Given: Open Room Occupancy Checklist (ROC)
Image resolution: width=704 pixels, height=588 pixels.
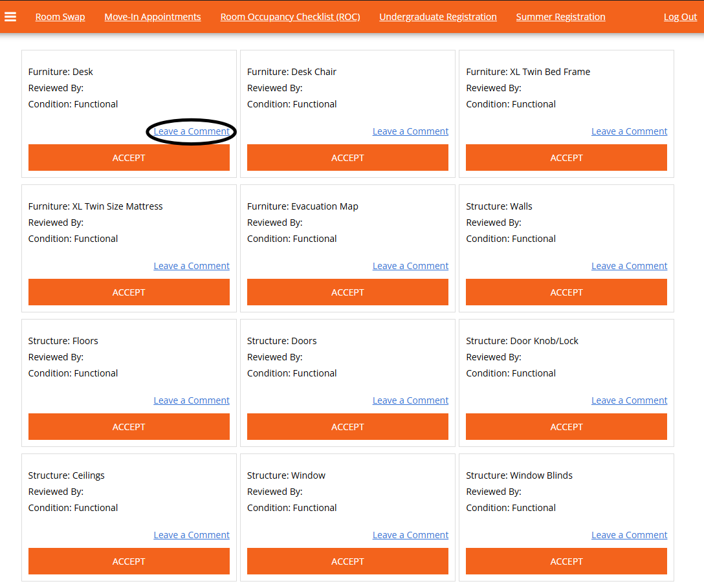Looking at the screenshot, I should point(290,17).
